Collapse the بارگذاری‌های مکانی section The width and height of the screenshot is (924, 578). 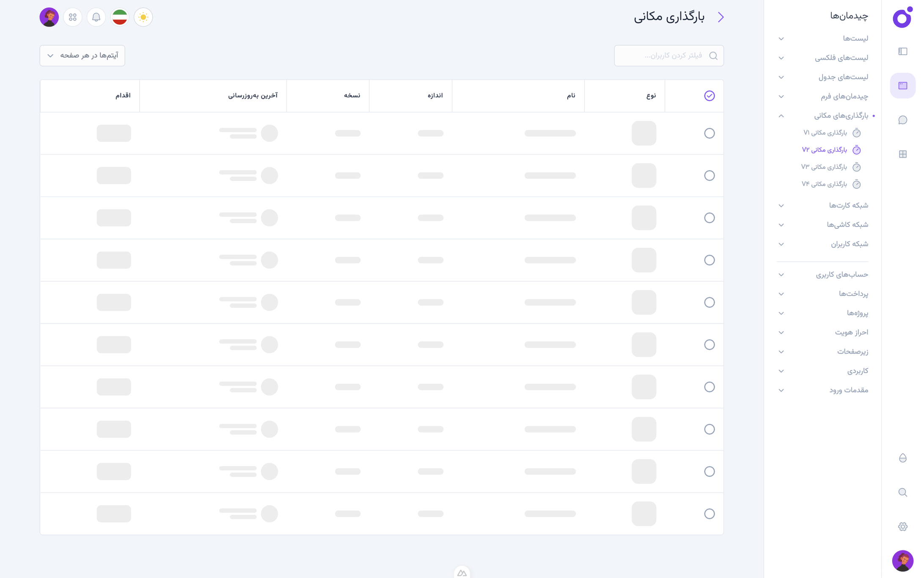(x=781, y=116)
